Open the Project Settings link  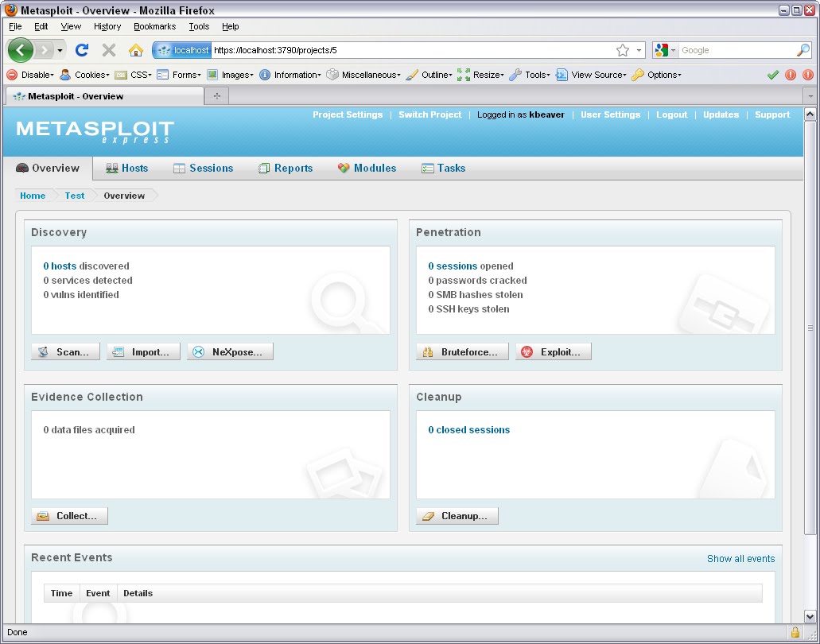click(x=348, y=114)
